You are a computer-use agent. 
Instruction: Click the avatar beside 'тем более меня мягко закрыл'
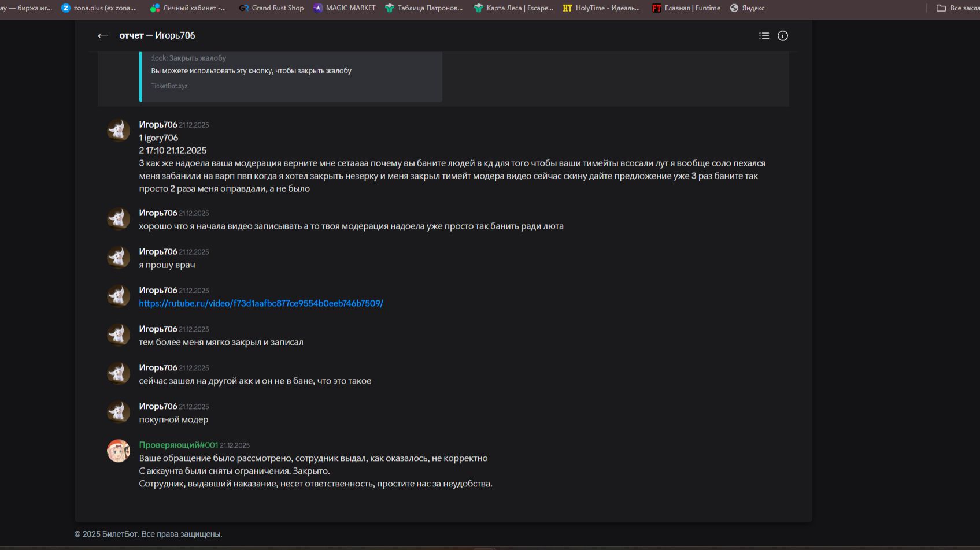(119, 335)
